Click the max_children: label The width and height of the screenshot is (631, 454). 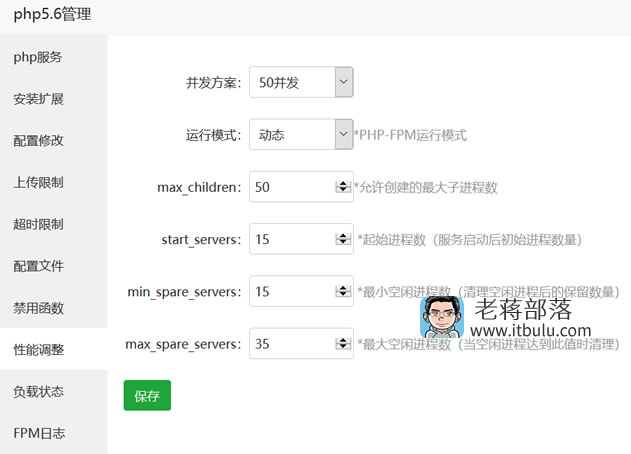tap(199, 188)
